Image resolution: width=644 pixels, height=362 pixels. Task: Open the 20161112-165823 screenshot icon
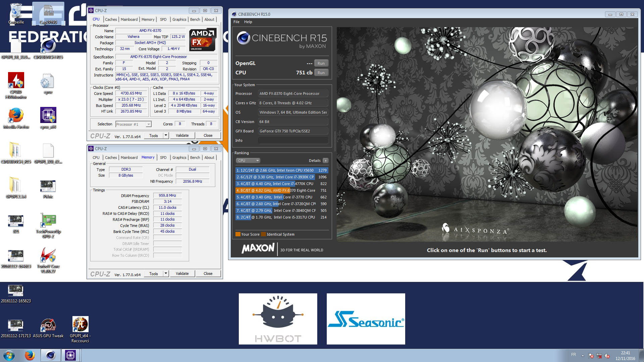click(16, 293)
